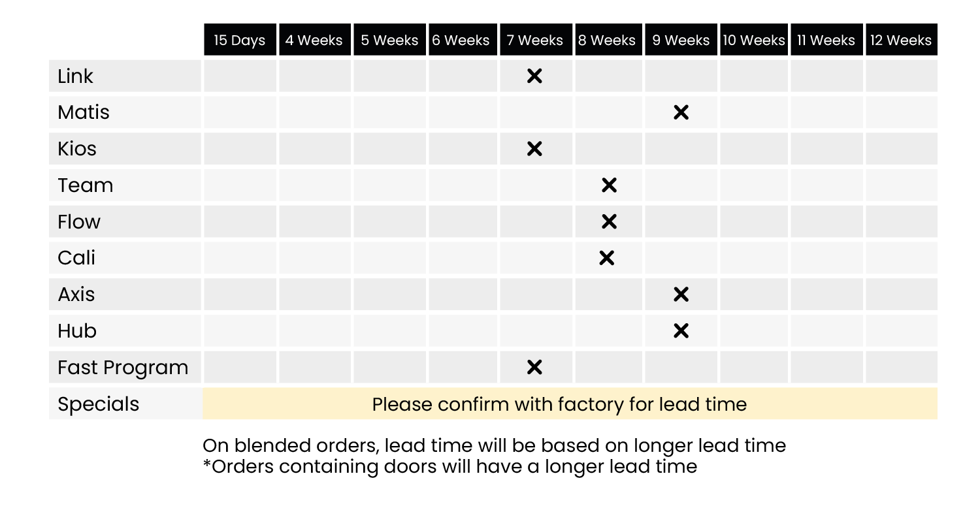Click the X mark in the Matis row

[681, 113]
